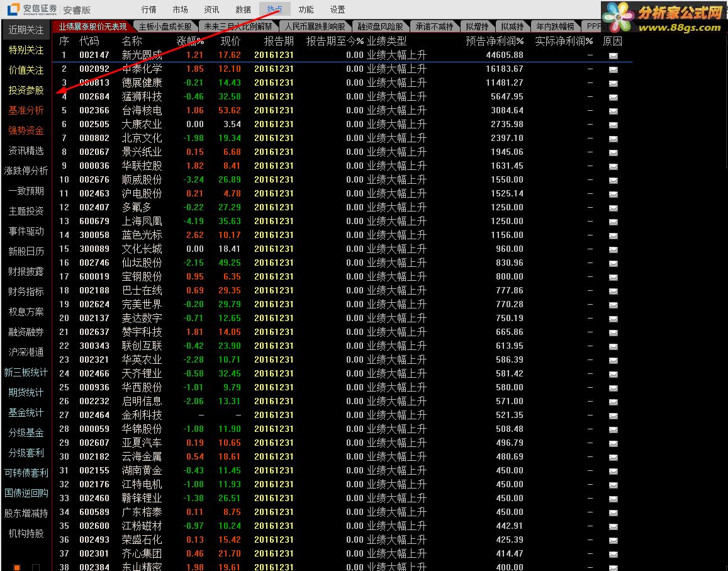Open the 功能 menu
Viewport: 728px width, 571px height.
coord(306,9)
